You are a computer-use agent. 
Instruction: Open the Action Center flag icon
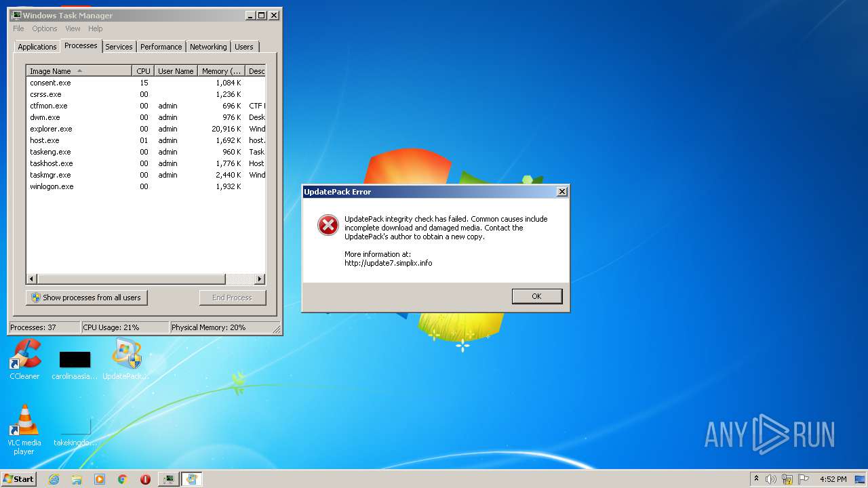tap(804, 479)
